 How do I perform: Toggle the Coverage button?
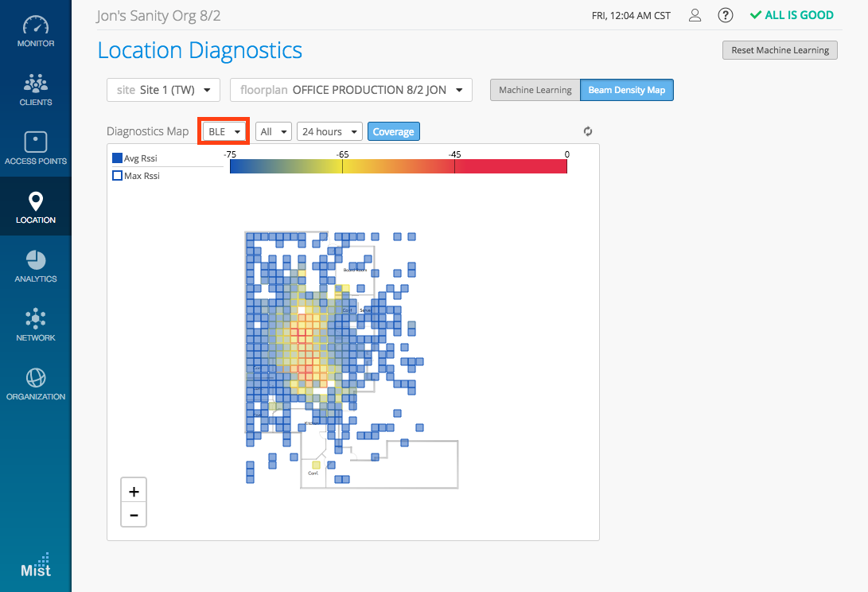tap(393, 131)
